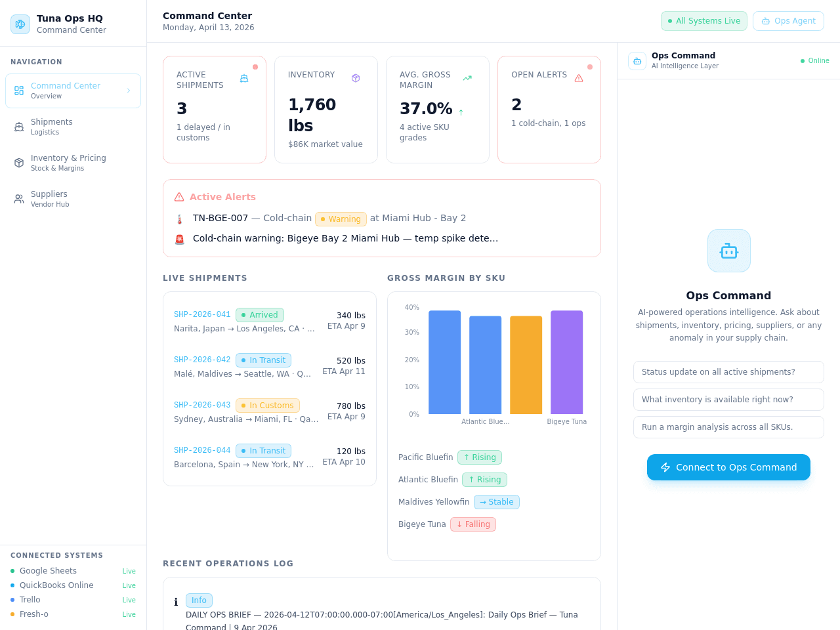This screenshot has width=840, height=630.
Task: Click In Transit badge for SHP-2026-042
Action: [x=263, y=360]
